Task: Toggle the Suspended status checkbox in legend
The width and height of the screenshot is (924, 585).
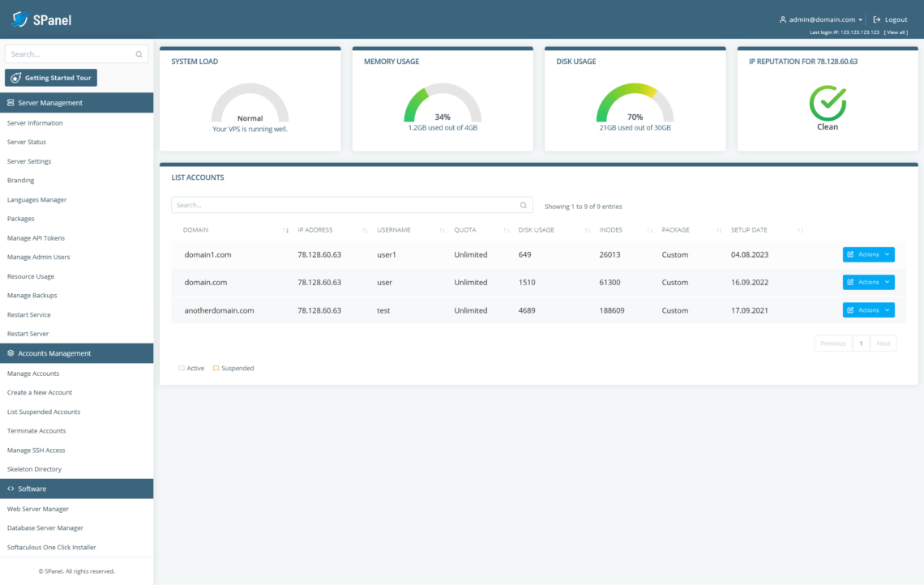Action: click(216, 367)
